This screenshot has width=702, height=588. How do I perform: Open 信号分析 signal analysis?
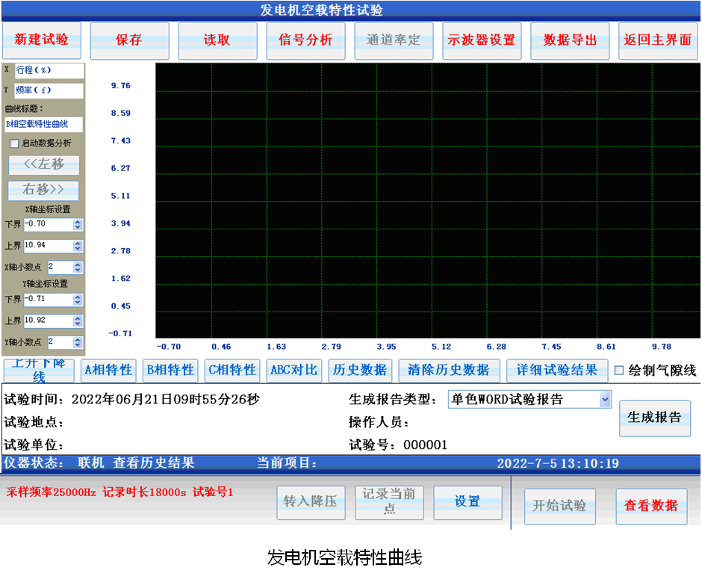(x=305, y=40)
